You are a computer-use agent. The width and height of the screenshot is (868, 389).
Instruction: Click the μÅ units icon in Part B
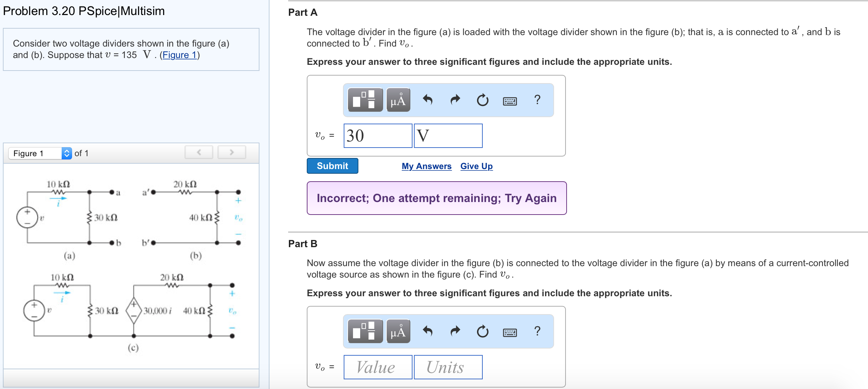[x=398, y=331]
